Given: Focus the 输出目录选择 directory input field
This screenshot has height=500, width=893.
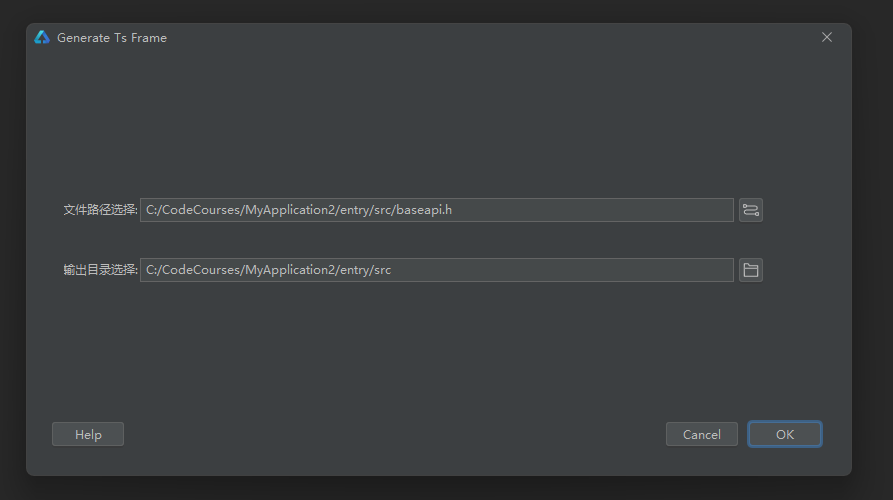Looking at the screenshot, I should (437, 270).
